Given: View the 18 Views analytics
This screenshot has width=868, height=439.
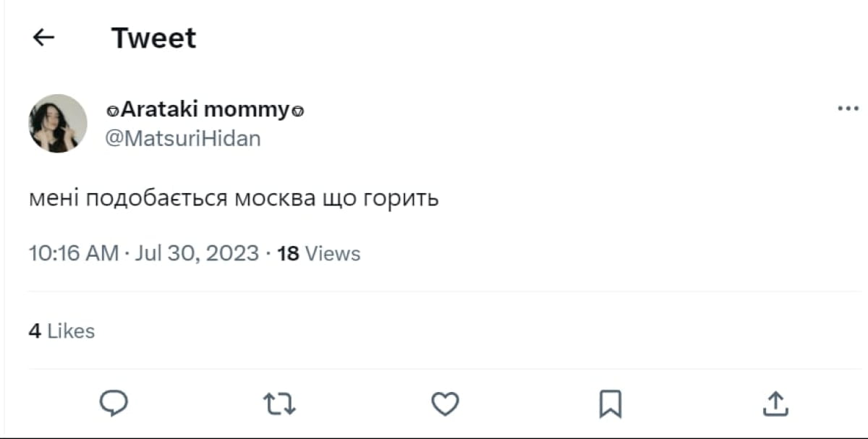Looking at the screenshot, I should coord(319,253).
